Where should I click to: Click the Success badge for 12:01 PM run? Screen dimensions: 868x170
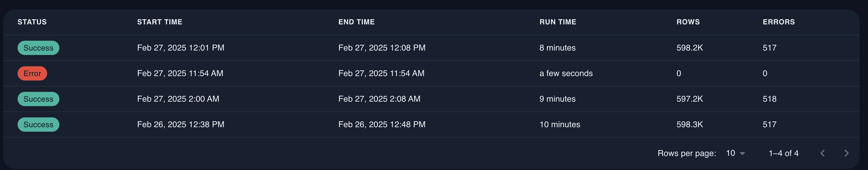38,48
